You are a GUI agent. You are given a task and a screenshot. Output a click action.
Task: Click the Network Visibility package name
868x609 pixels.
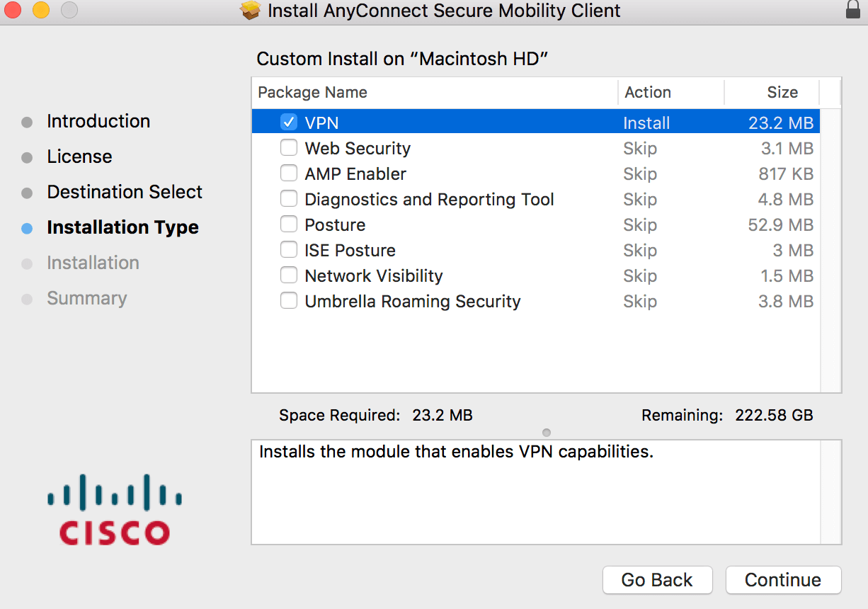[x=374, y=275]
